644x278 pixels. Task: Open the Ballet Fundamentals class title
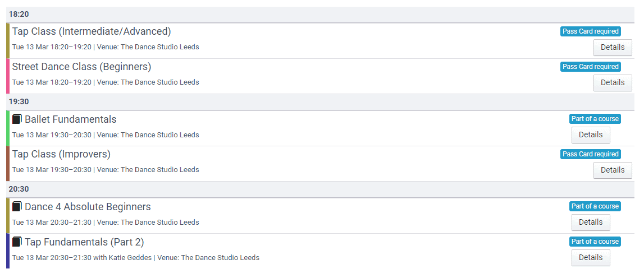(71, 119)
